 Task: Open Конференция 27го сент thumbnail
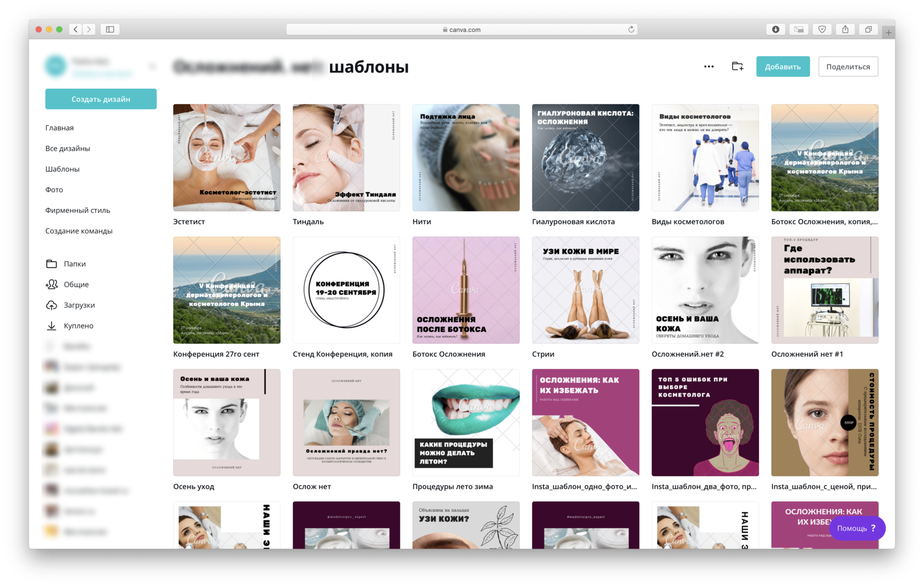coord(227,290)
